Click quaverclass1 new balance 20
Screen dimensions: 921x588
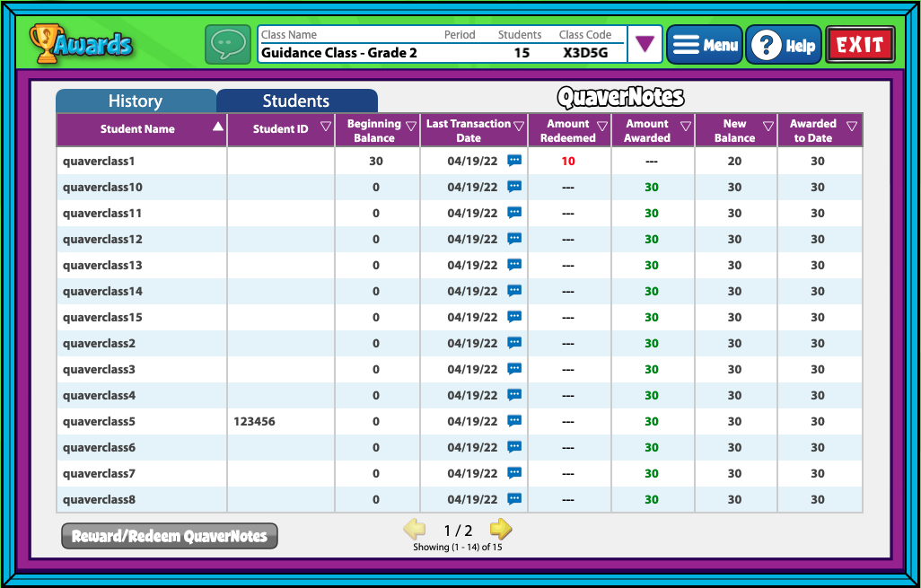click(735, 161)
